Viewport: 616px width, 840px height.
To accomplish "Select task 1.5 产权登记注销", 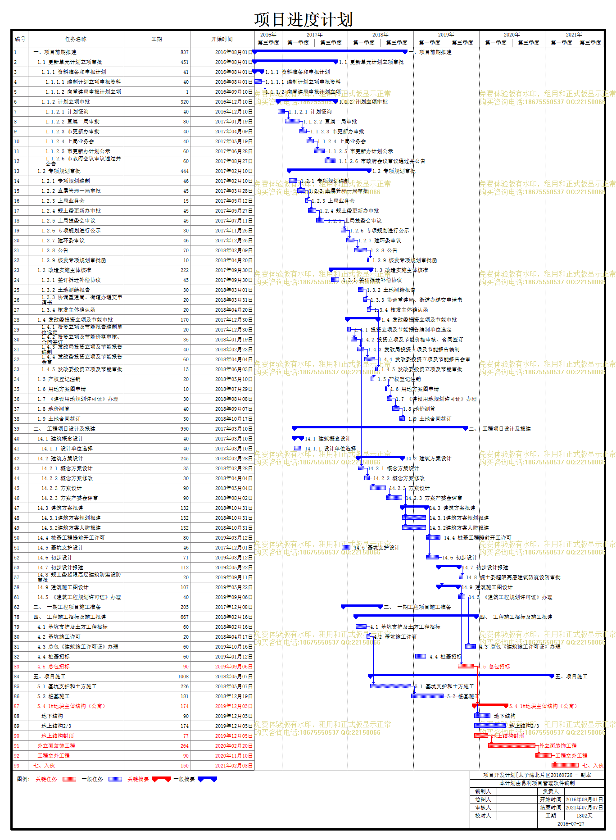I will (133, 379).
